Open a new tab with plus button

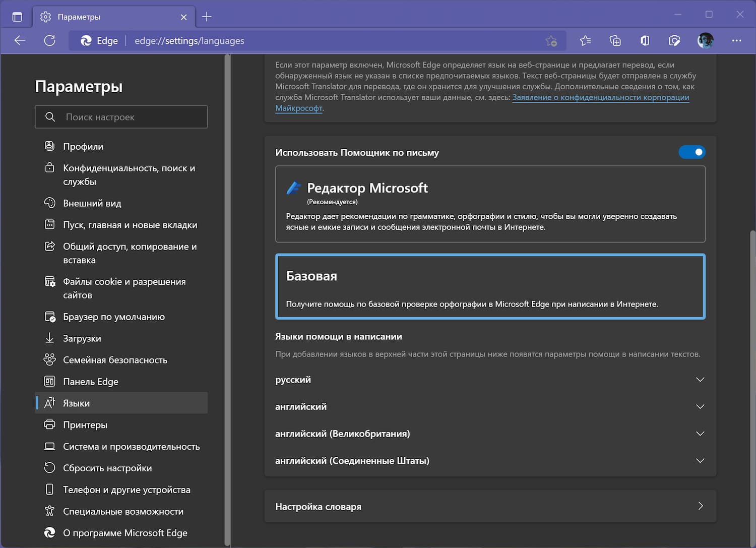click(x=207, y=17)
